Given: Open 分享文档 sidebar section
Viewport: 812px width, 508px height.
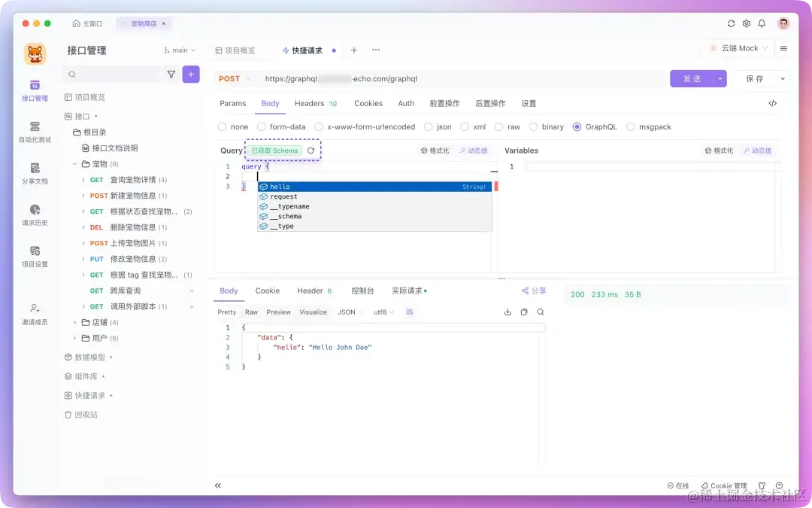Looking at the screenshot, I should pyautogui.click(x=35, y=173).
